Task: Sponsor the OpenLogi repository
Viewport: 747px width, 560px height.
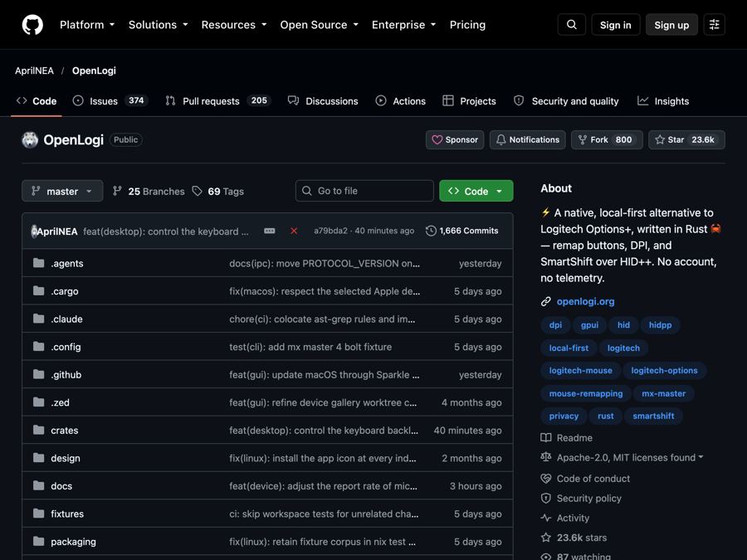Action: tap(455, 140)
